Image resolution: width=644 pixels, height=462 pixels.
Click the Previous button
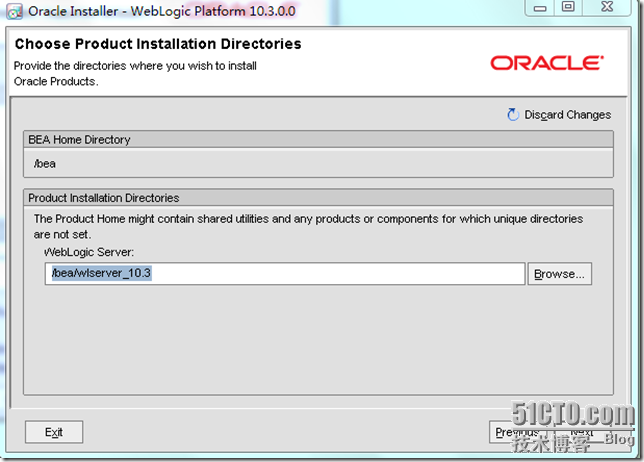[x=520, y=432]
